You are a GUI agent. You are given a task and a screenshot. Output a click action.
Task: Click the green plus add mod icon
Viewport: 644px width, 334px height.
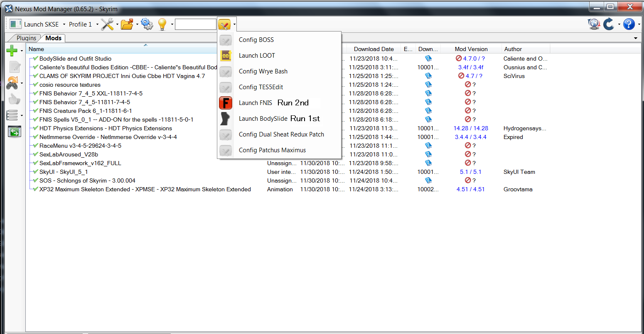pyautogui.click(x=12, y=51)
